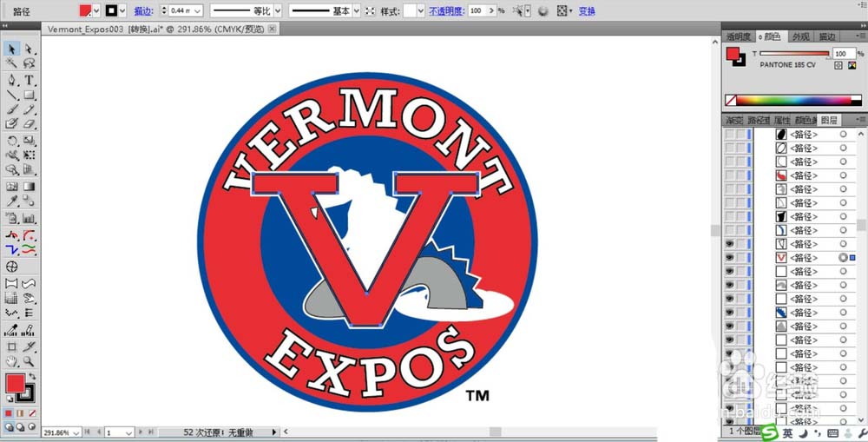Screen dimensions: 868x442
Task: Show the hidden black trapezoid thumbnail path
Action: 730,216
